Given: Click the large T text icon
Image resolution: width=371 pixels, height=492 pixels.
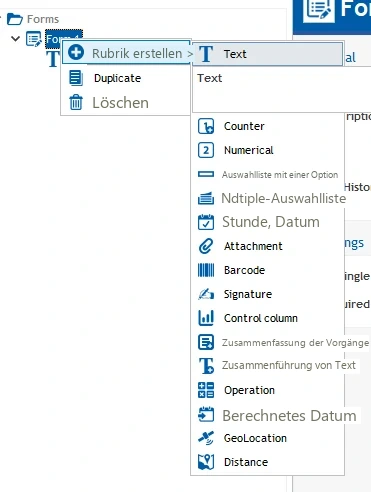Looking at the screenshot, I should 206,54.
